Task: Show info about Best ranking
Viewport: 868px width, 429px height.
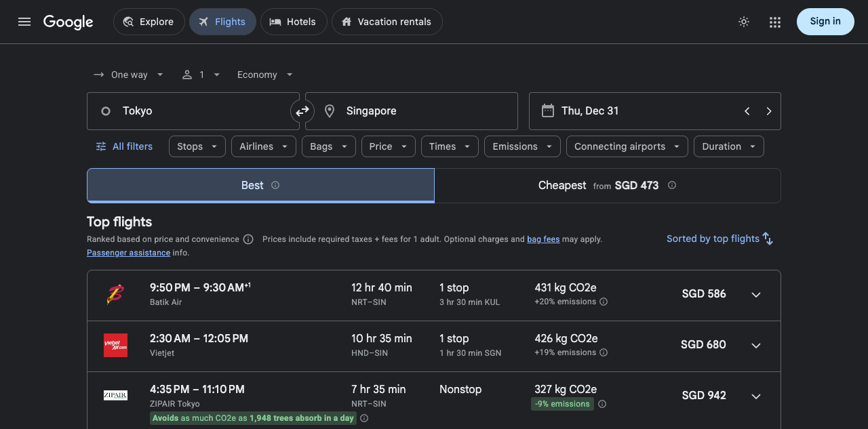Action: [275, 185]
